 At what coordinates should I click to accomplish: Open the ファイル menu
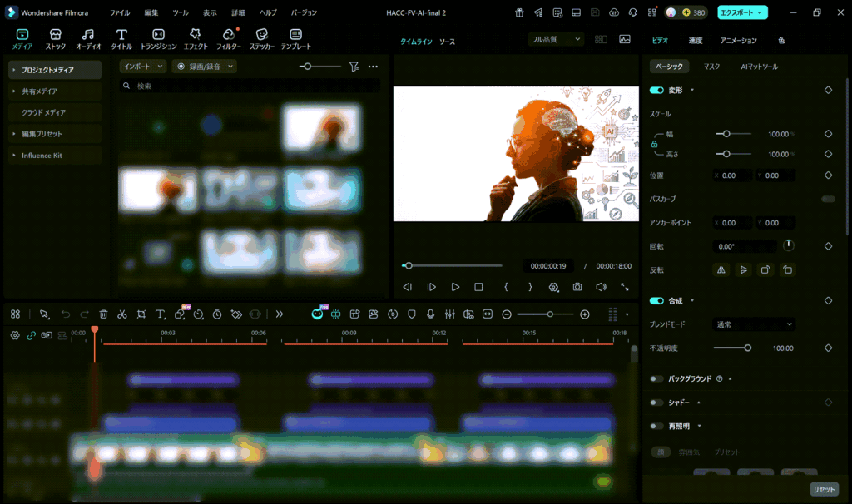pos(120,12)
